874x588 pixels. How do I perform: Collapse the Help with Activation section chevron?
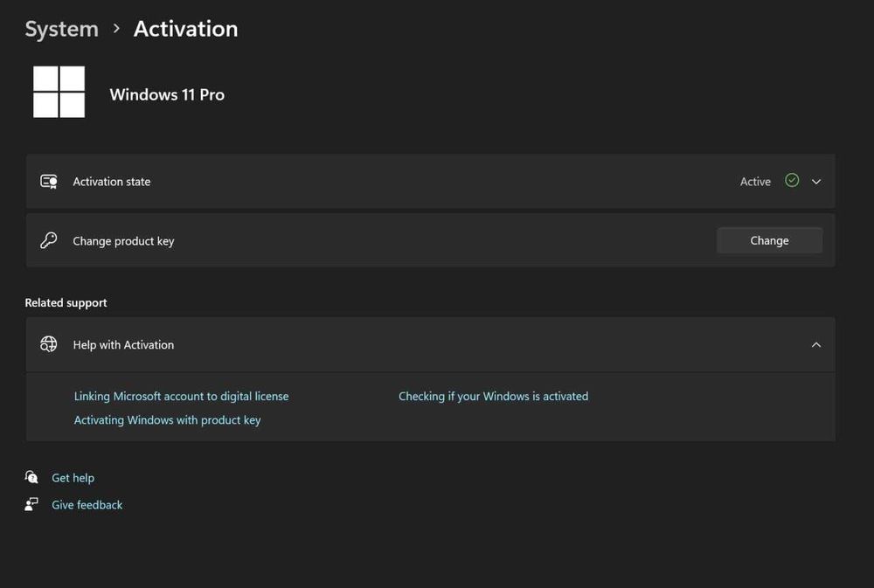[x=816, y=345]
